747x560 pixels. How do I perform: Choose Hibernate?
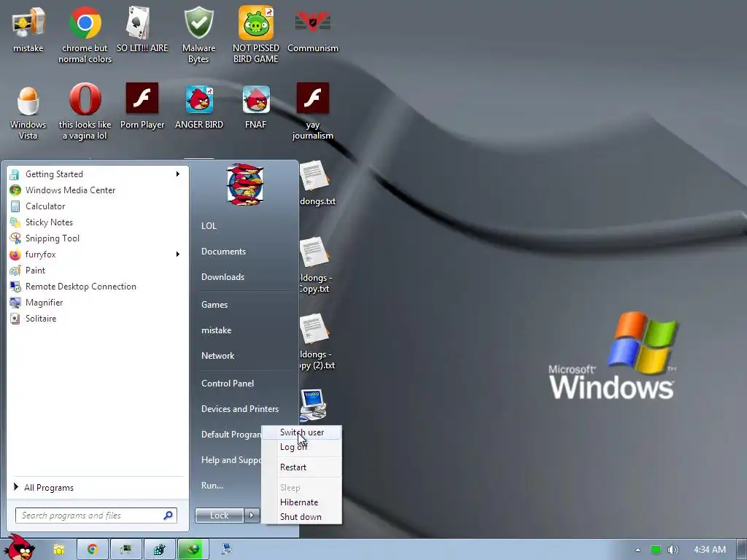point(302,502)
